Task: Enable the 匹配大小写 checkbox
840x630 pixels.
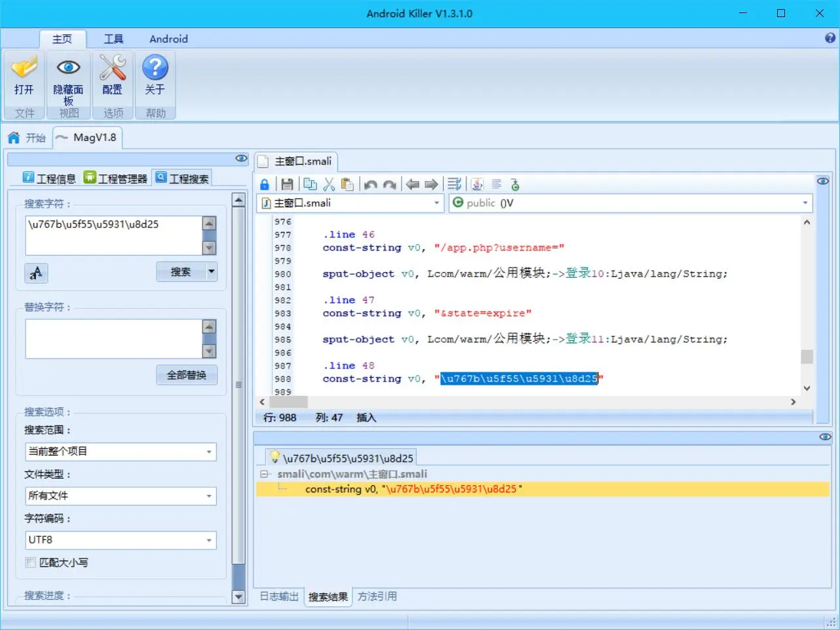Action: (x=30, y=562)
